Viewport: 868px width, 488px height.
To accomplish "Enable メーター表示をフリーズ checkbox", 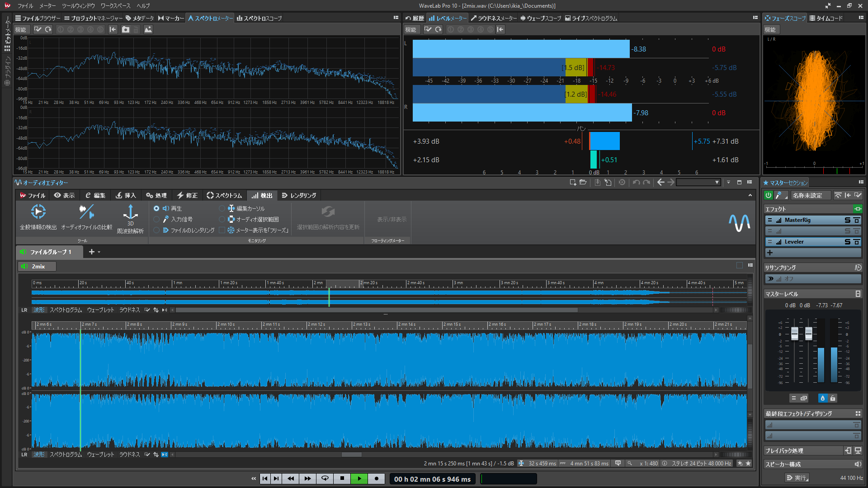I will click(222, 230).
